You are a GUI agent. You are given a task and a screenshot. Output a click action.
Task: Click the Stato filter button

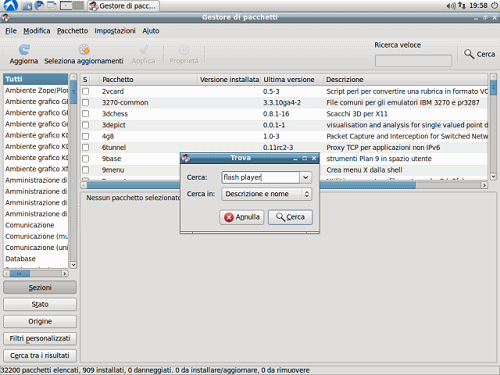(x=40, y=304)
